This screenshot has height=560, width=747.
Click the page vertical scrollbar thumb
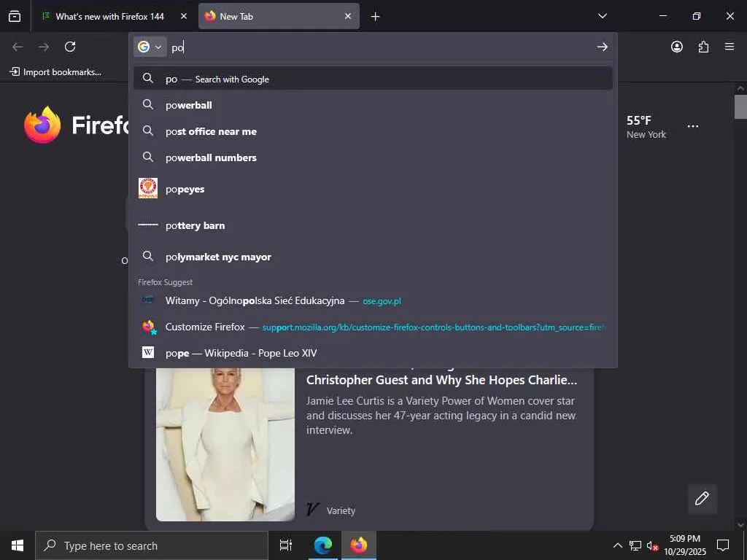point(740,106)
